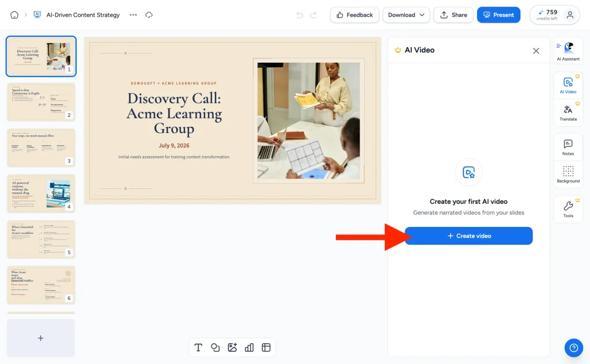Insert a shape from the bottom toolbar
Image resolution: width=590 pixels, height=364 pixels.
point(215,347)
